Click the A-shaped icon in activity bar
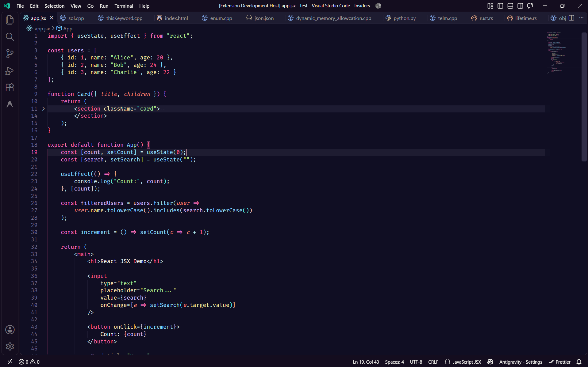 (10, 104)
